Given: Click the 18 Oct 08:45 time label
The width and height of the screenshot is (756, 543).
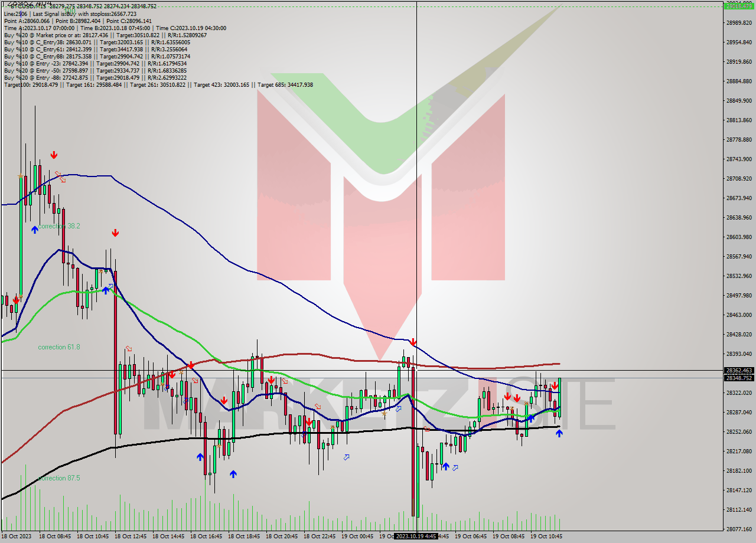Looking at the screenshot, I should pyautogui.click(x=54, y=537).
